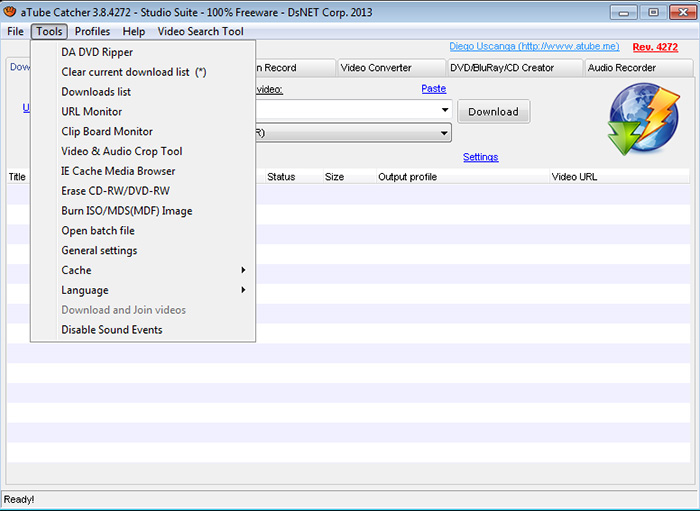This screenshot has width=700, height=511.
Task: Launch URL Monitor
Action: pyautogui.click(x=143, y=112)
